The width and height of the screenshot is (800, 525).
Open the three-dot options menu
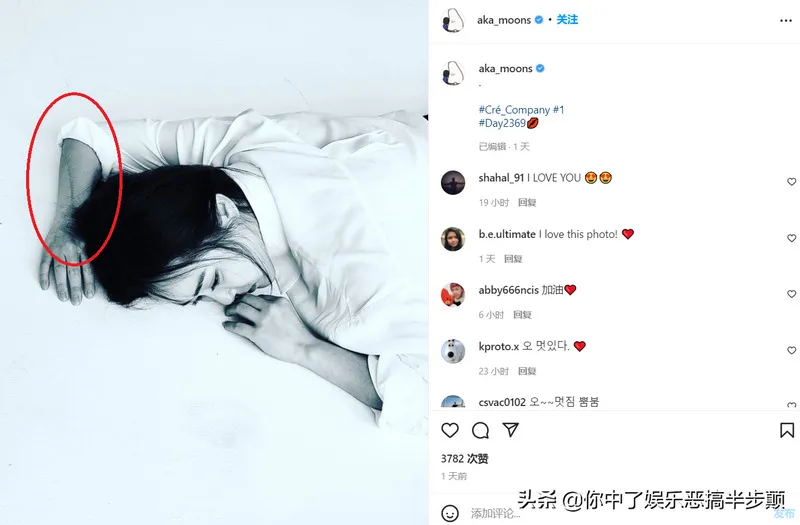coord(786,20)
